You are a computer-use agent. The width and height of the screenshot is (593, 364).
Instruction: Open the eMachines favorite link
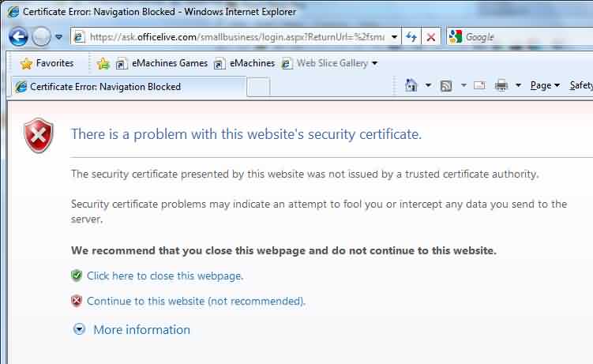[252, 63]
